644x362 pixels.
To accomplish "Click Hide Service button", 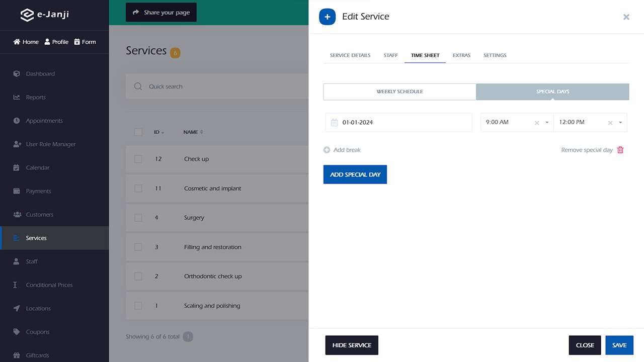I will pyautogui.click(x=352, y=345).
